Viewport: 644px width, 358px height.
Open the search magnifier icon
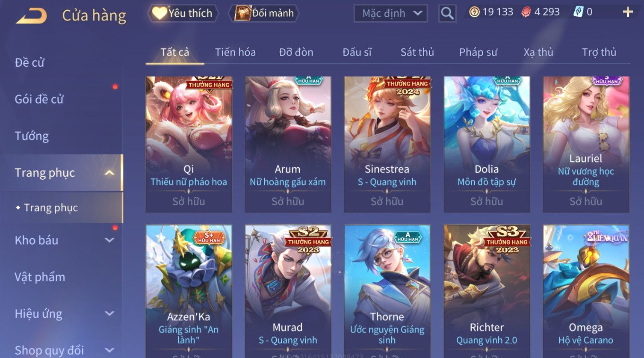point(447,13)
